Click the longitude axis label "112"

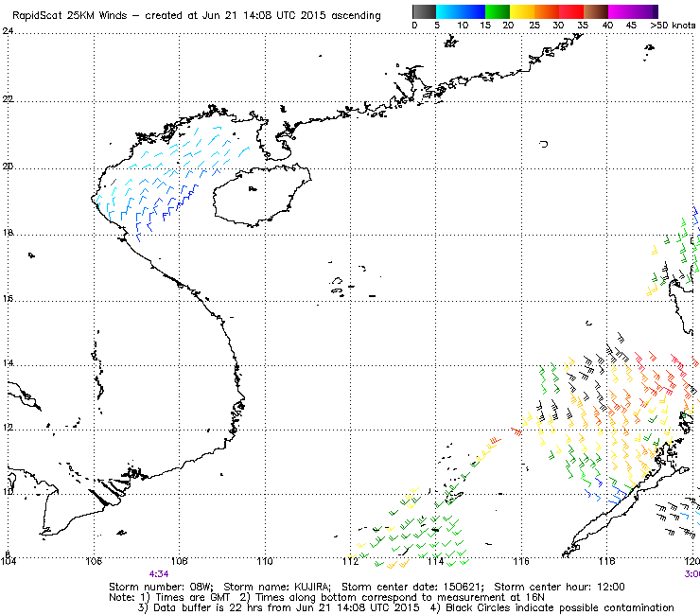click(x=350, y=561)
